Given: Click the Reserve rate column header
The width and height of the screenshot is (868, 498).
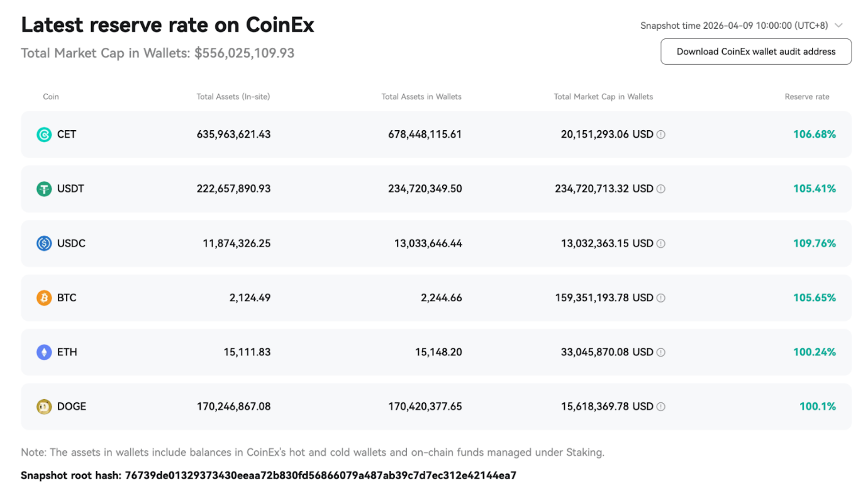Looking at the screenshot, I should 807,96.
